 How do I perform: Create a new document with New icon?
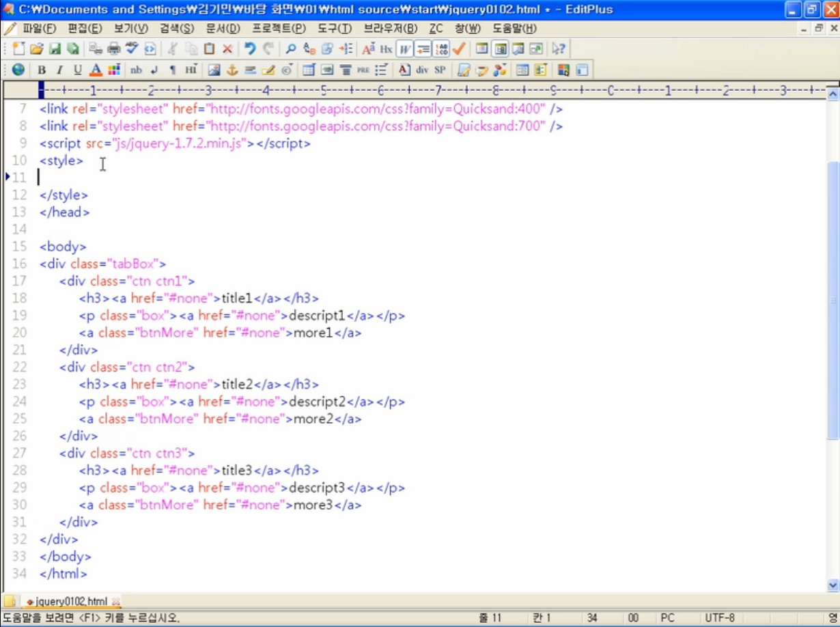tap(18, 48)
